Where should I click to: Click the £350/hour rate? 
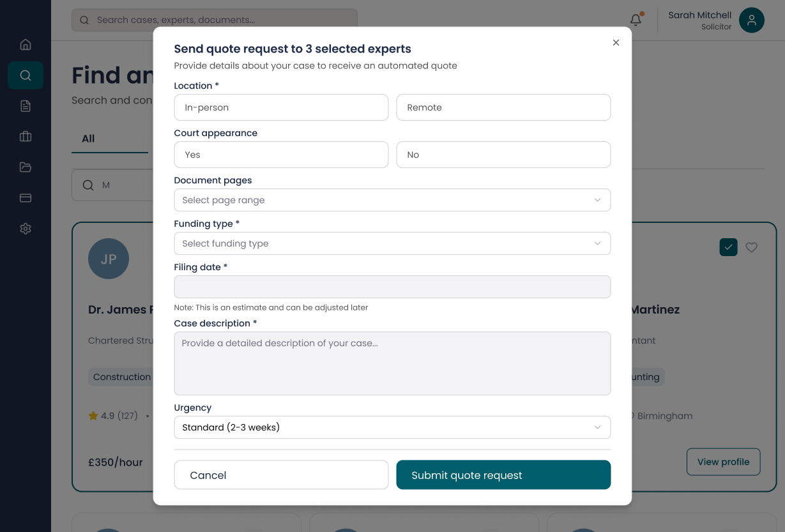116,462
